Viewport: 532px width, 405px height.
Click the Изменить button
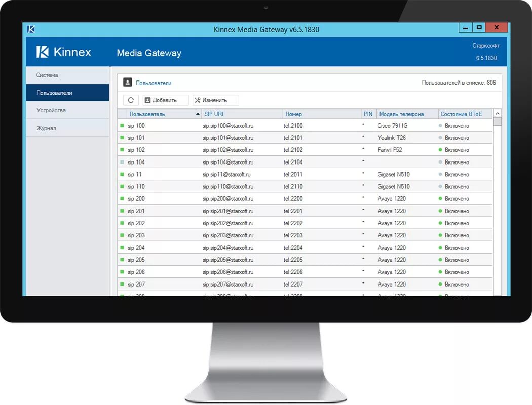tap(216, 100)
